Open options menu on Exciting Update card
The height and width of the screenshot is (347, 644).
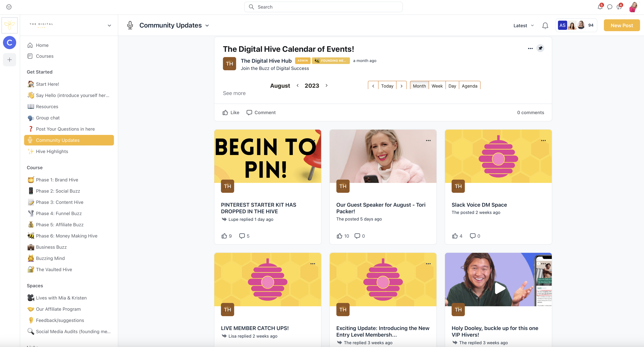[x=428, y=264]
